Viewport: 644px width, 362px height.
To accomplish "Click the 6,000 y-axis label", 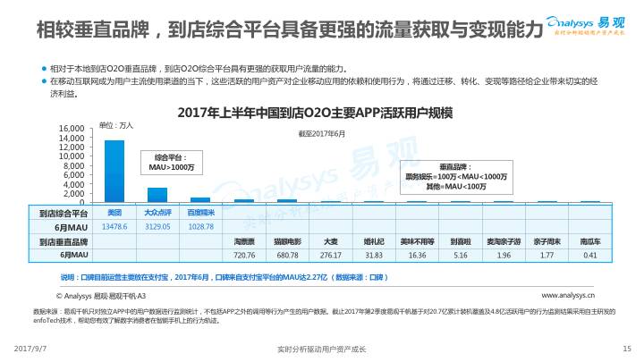I will coord(73,174).
